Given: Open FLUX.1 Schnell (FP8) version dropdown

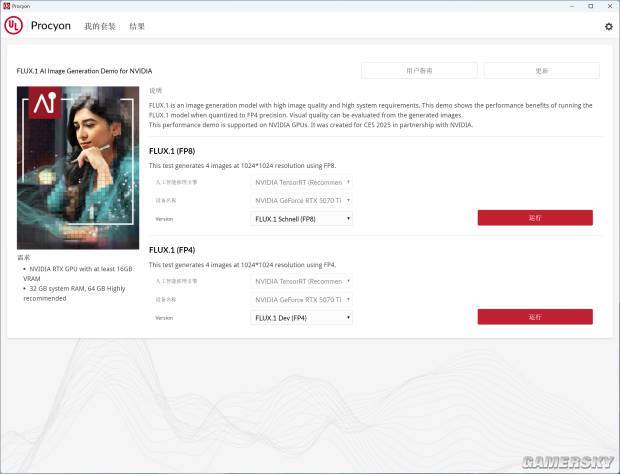Looking at the screenshot, I should pos(301,219).
